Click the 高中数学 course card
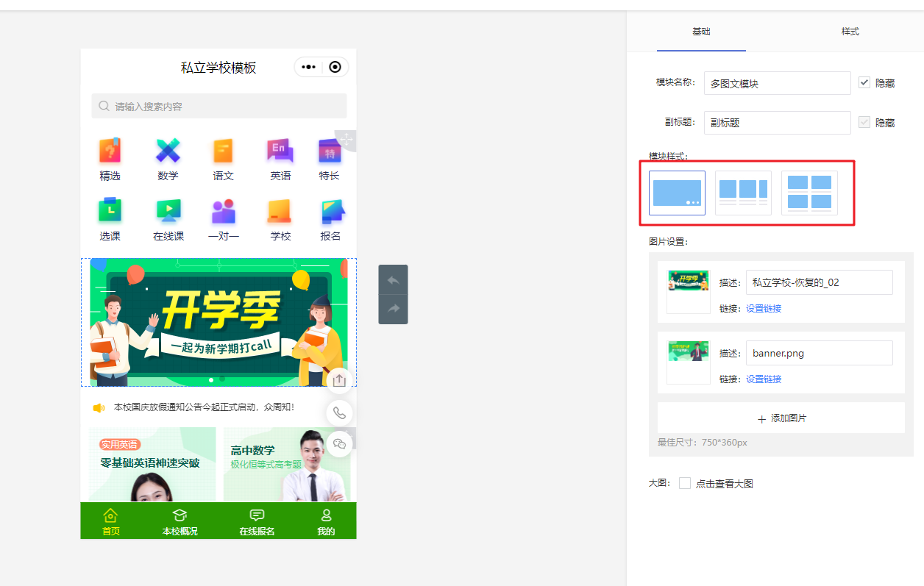 coord(287,465)
